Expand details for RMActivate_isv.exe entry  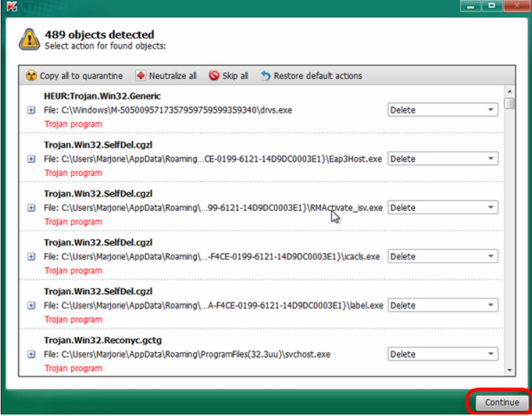point(31,208)
